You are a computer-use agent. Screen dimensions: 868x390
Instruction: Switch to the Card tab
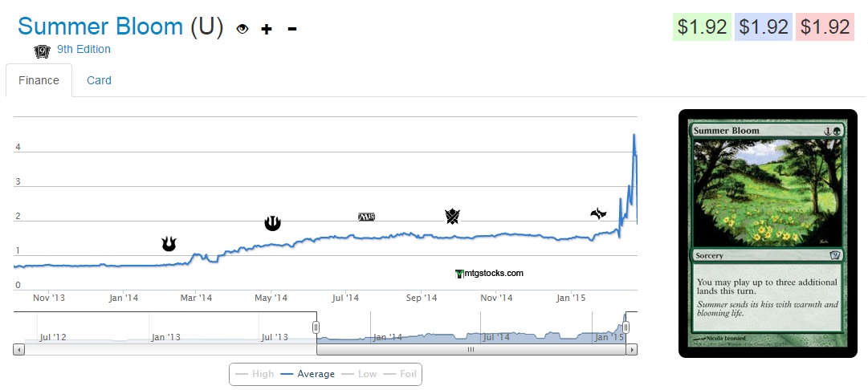tap(99, 80)
